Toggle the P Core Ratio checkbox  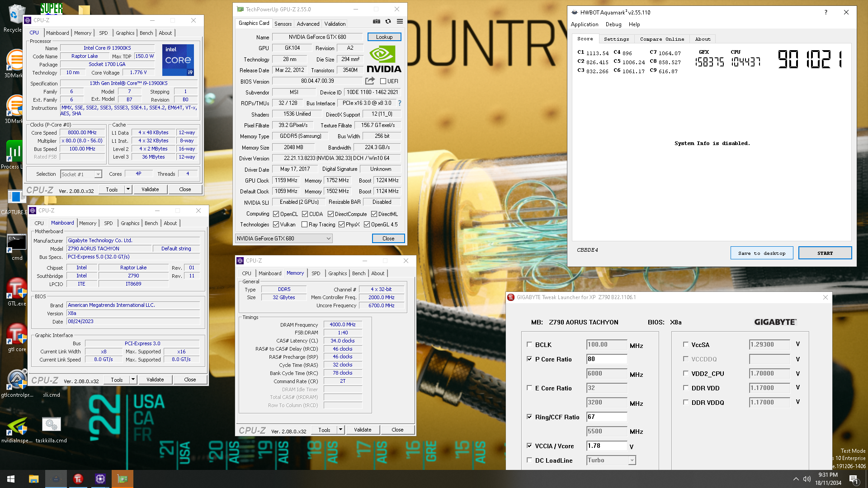(x=529, y=359)
